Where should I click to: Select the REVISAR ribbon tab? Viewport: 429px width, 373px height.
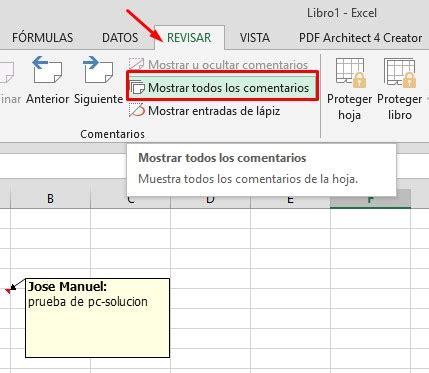click(x=189, y=38)
